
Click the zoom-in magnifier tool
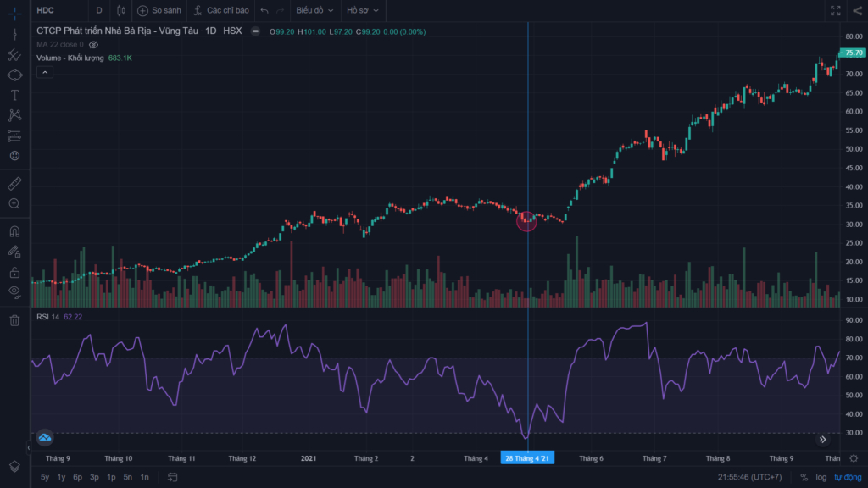[x=14, y=203]
